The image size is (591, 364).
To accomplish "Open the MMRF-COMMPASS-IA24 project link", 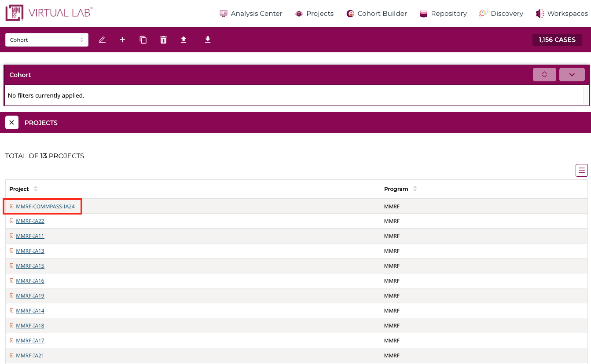I will click(45, 207).
